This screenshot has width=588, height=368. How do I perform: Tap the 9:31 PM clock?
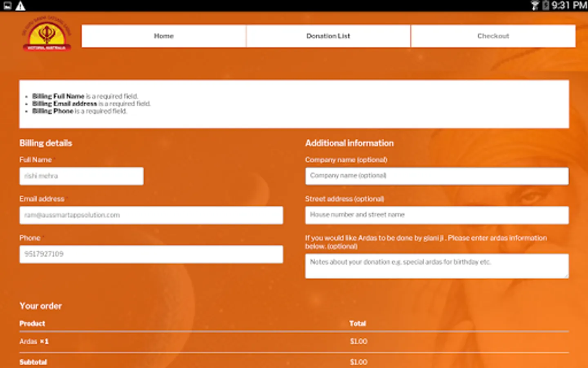click(569, 5)
